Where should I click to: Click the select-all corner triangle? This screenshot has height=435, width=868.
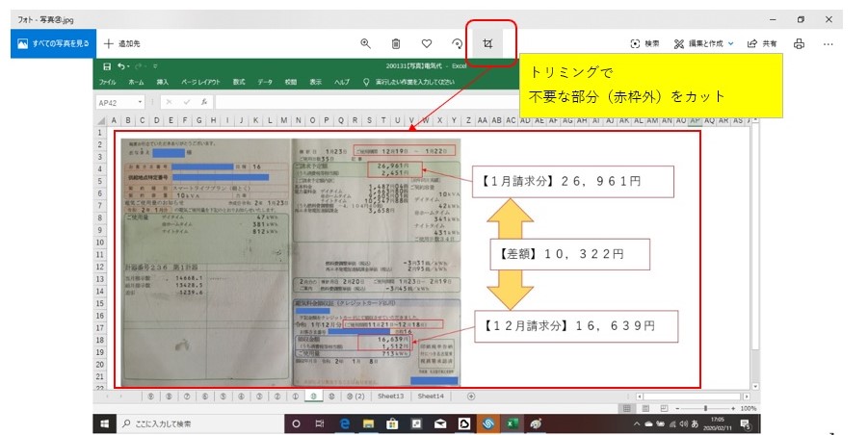coord(101,120)
